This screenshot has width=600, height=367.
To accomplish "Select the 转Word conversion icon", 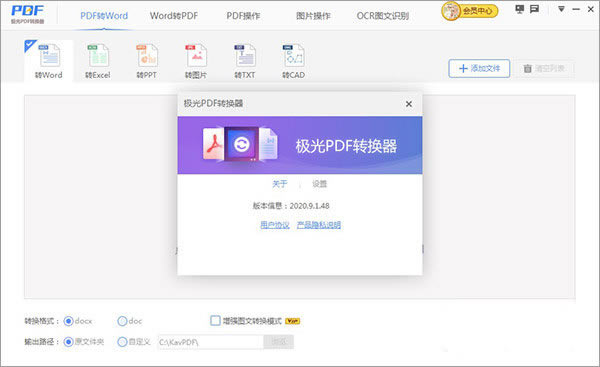I will 49,60.
